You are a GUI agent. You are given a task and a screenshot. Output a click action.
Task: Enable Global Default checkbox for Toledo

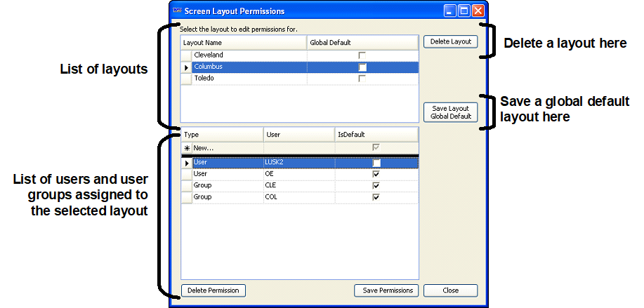point(362,79)
